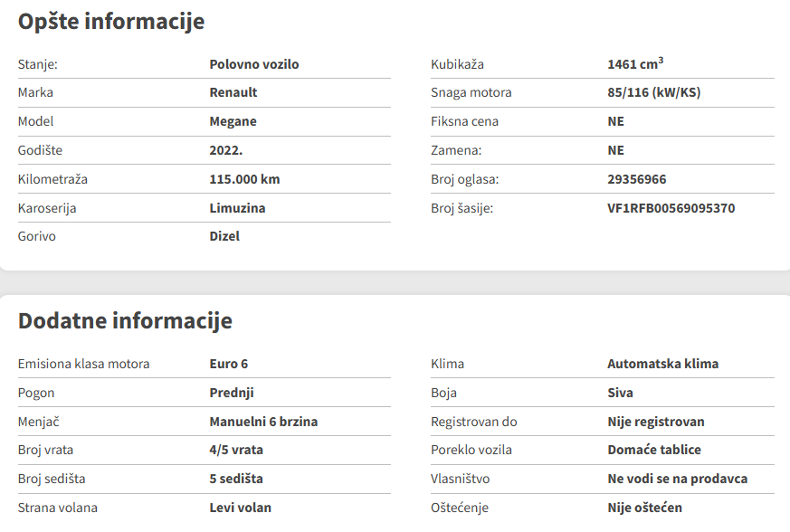Viewport: 790px width, 532px height.
Task: Select the model value 'Megane'
Action: coord(233,121)
